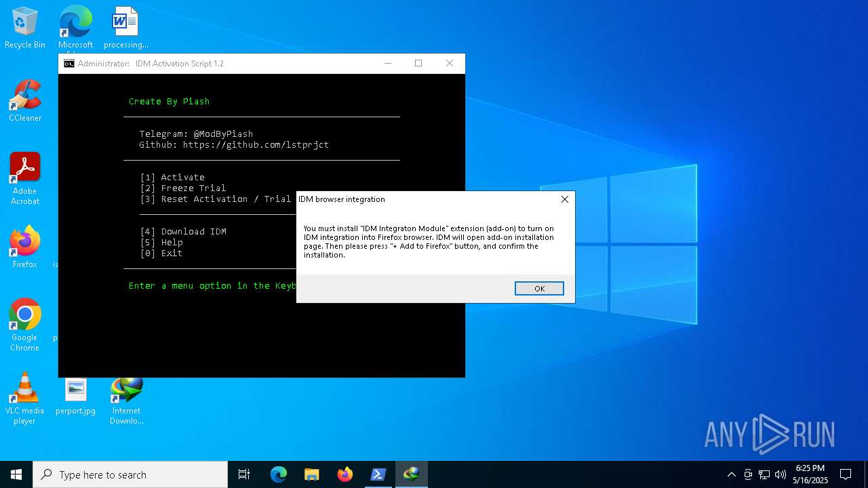Click the '[2] Freeze Trial' console line
The image size is (868, 488).
point(183,188)
